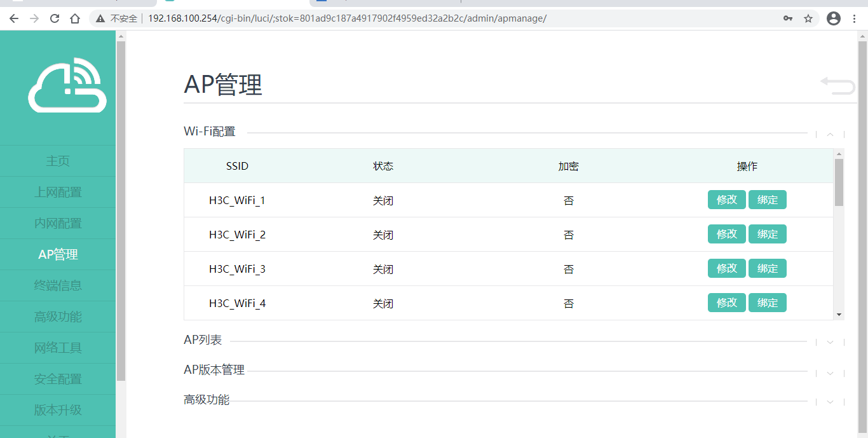Click 修改 for H3C_WiFi_2

coord(727,234)
